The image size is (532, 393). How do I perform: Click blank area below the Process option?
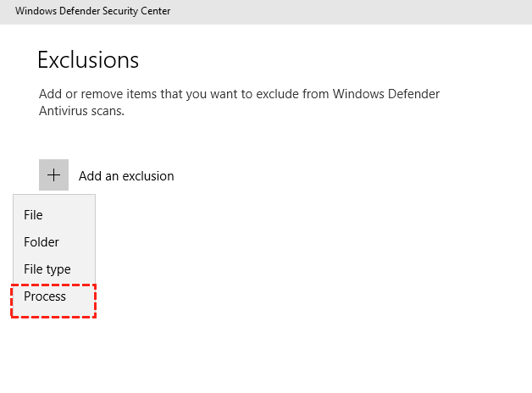[x=53, y=347]
